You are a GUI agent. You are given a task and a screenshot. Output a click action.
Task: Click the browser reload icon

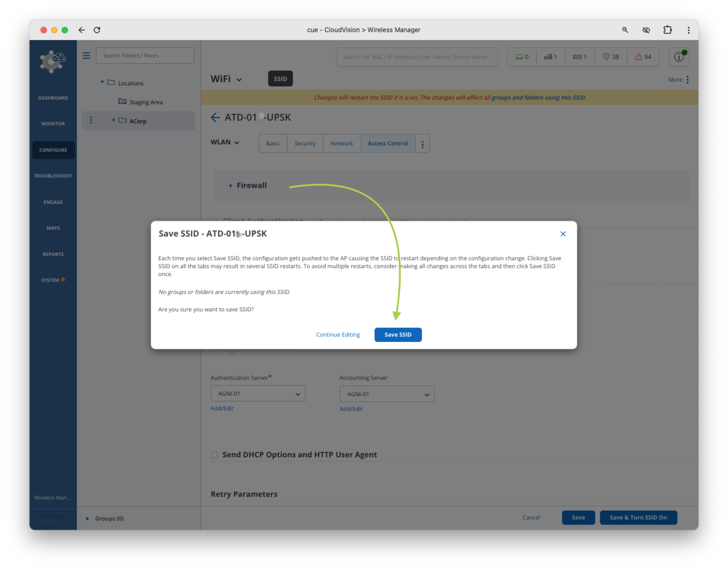(x=97, y=30)
